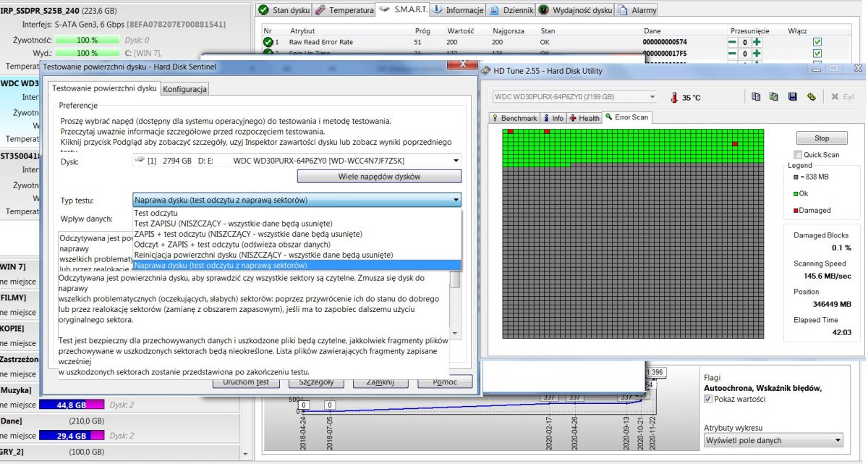Collapse the Typ testu combo box

tap(456, 201)
